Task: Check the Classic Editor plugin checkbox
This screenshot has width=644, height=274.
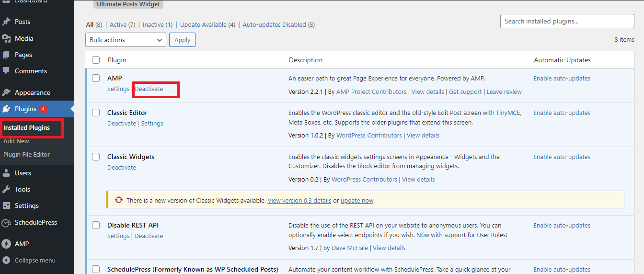Action: [x=96, y=113]
